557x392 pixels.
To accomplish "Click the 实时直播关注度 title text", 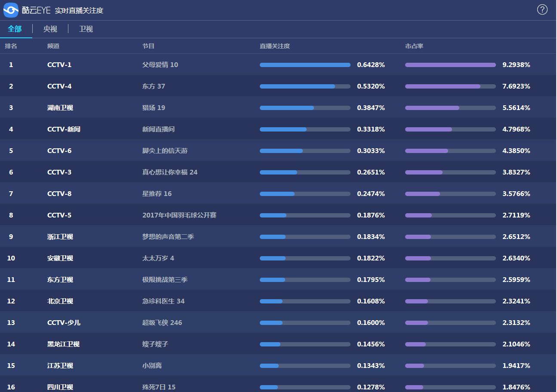I will [79, 10].
